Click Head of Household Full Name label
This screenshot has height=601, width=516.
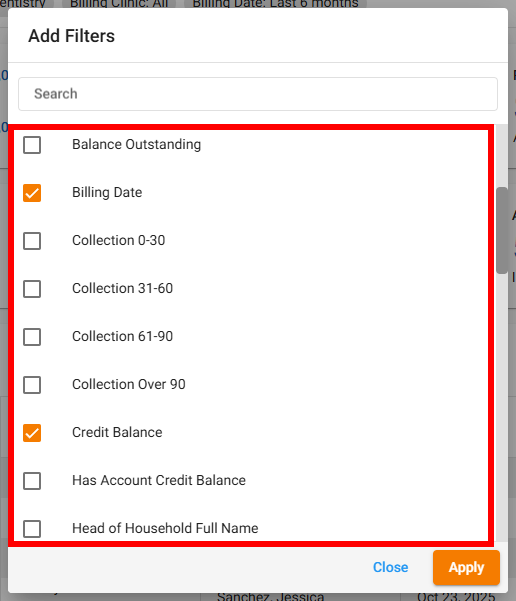point(165,528)
